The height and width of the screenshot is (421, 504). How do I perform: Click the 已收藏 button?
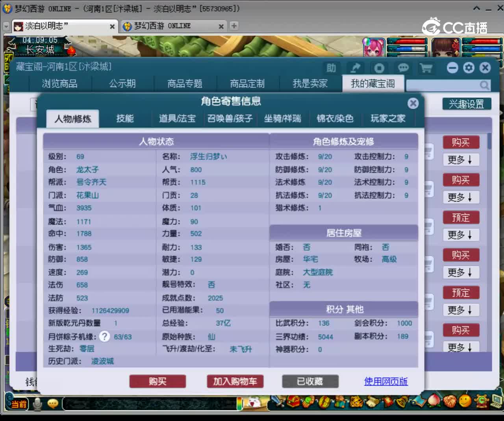310,381
